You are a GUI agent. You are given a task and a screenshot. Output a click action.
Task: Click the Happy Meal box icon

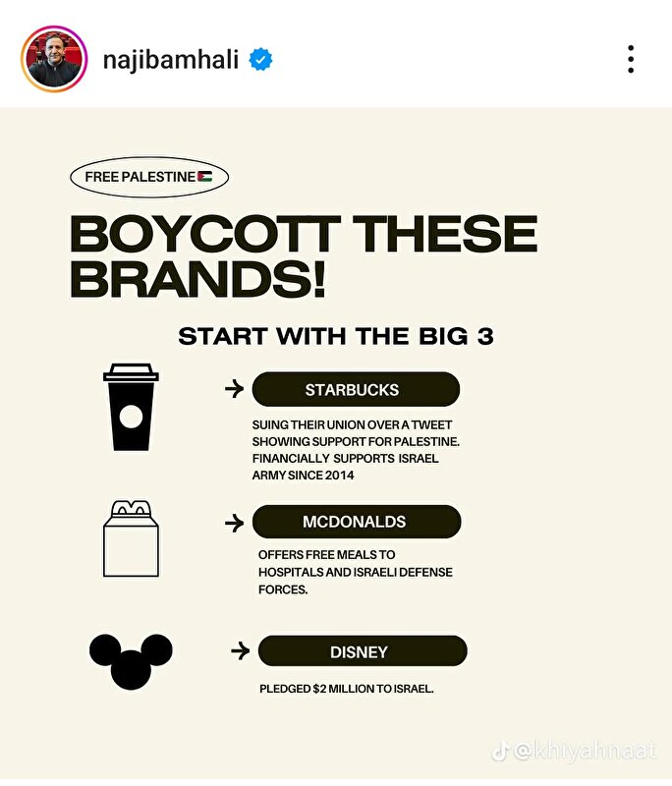[x=131, y=538]
